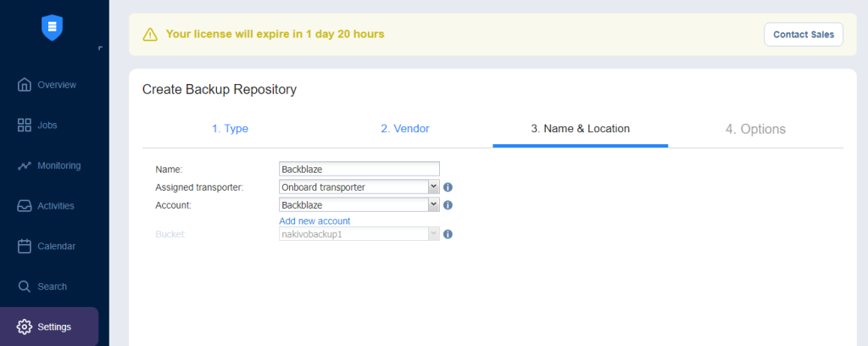Collapse the sidebar using corner toggle
868x346 pixels.
tap(100, 48)
